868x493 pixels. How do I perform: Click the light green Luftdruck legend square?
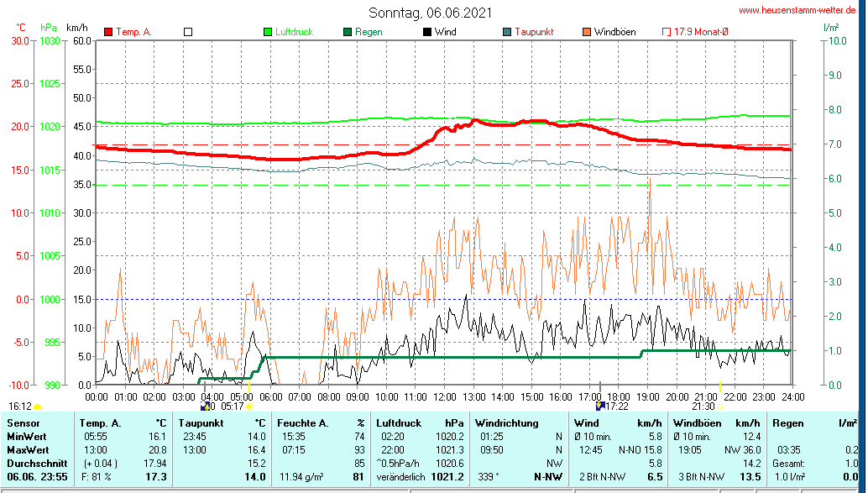point(268,32)
